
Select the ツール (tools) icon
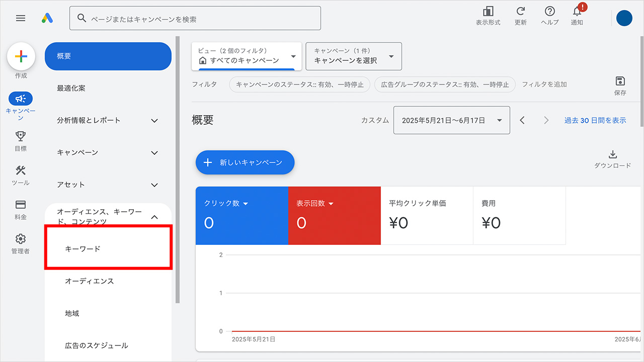tap(21, 171)
